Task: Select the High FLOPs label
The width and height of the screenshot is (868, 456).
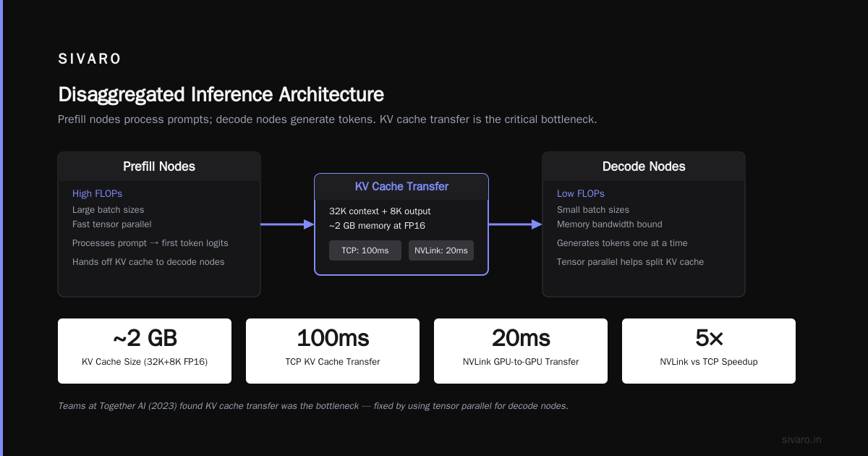Action: (x=98, y=194)
